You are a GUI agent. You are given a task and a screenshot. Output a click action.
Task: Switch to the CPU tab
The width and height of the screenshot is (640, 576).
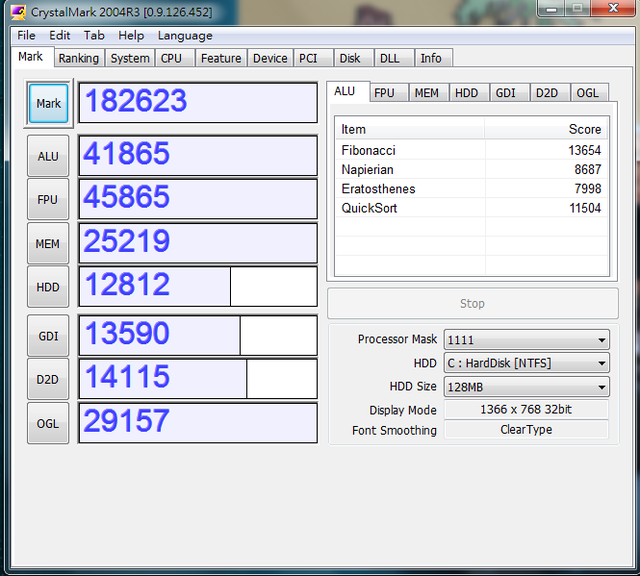click(175, 58)
